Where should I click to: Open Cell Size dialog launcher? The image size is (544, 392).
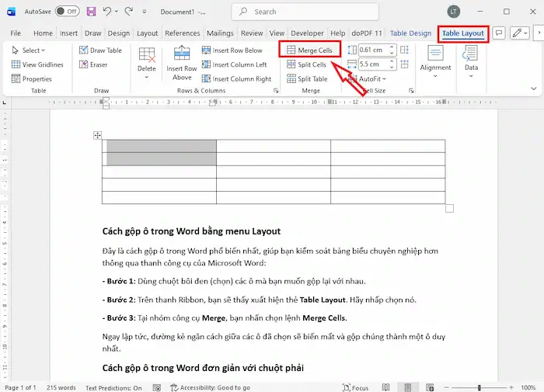[411, 91]
